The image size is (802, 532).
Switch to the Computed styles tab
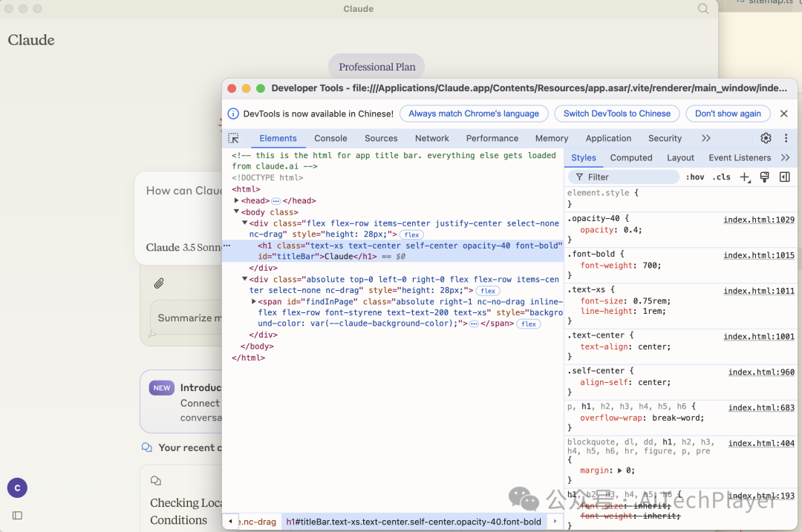coord(631,157)
